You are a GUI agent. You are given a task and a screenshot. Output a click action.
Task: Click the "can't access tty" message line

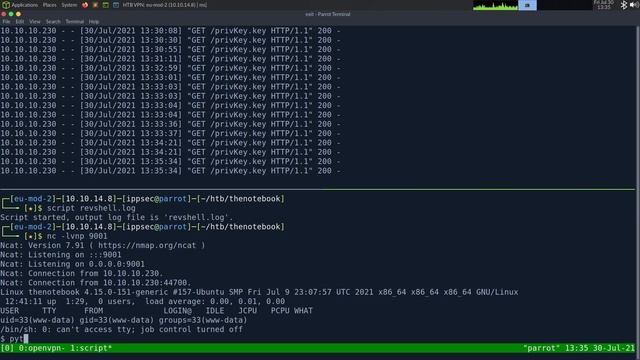121,330
